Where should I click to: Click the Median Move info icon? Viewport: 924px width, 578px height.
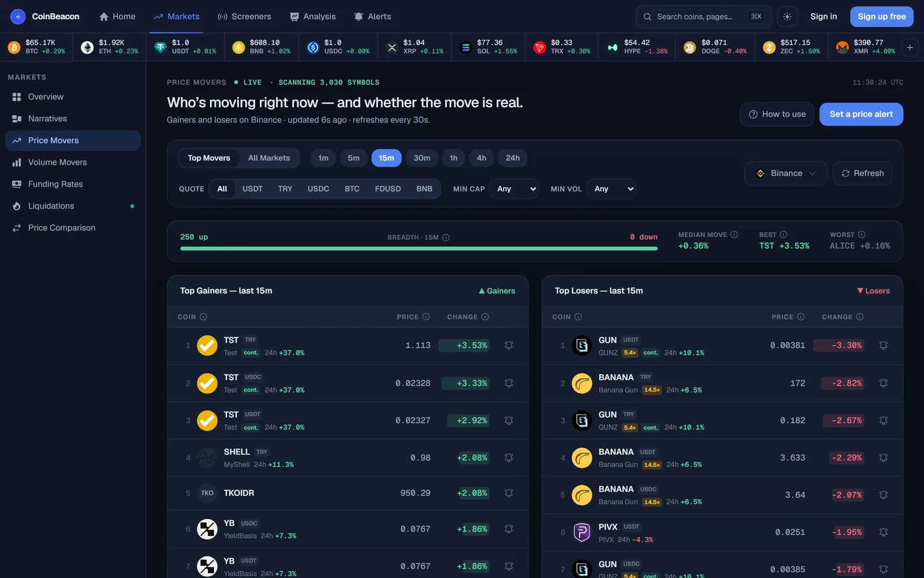pyautogui.click(x=734, y=235)
